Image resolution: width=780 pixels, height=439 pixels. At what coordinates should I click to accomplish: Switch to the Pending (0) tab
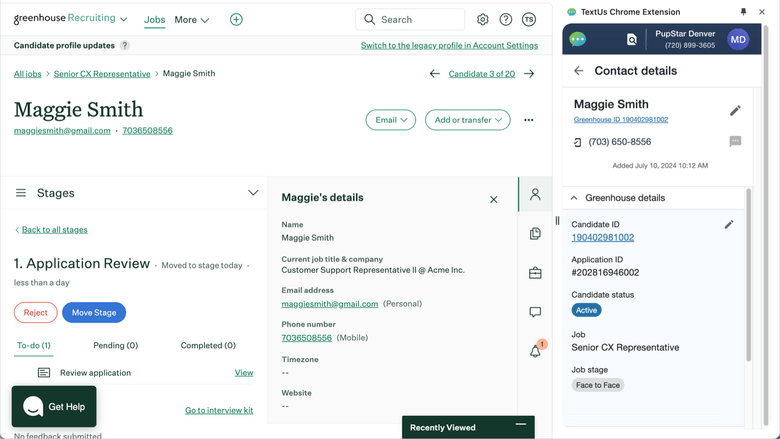point(115,346)
